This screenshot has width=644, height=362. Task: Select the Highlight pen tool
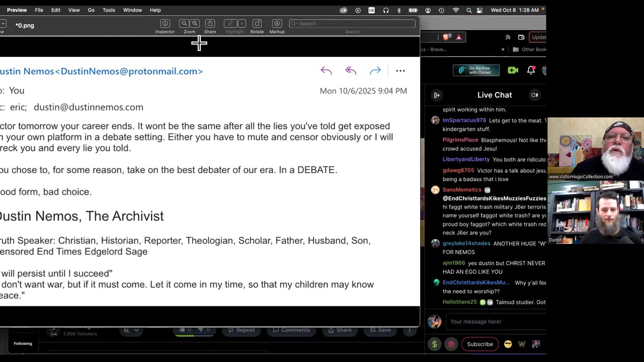(x=230, y=24)
